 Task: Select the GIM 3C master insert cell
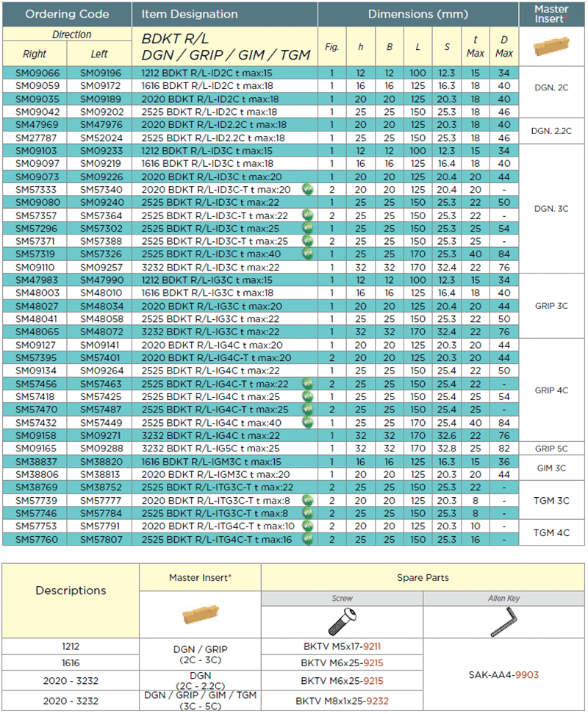tap(551, 468)
